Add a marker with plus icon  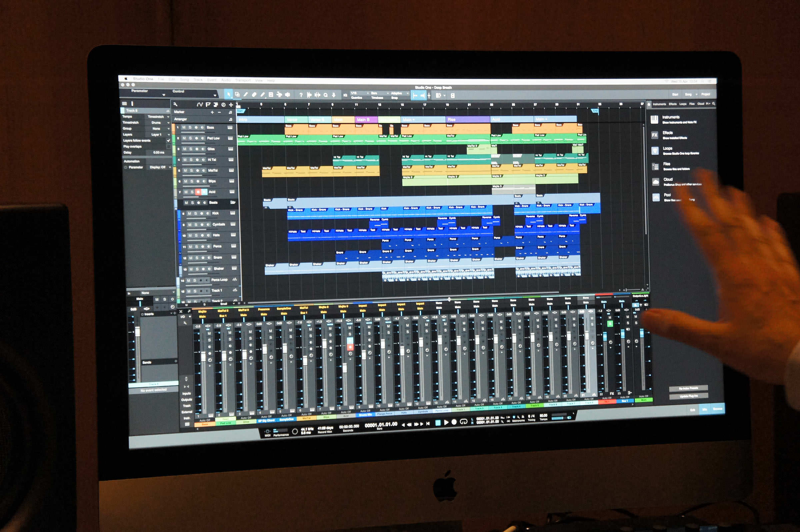click(x=212, y=112)
